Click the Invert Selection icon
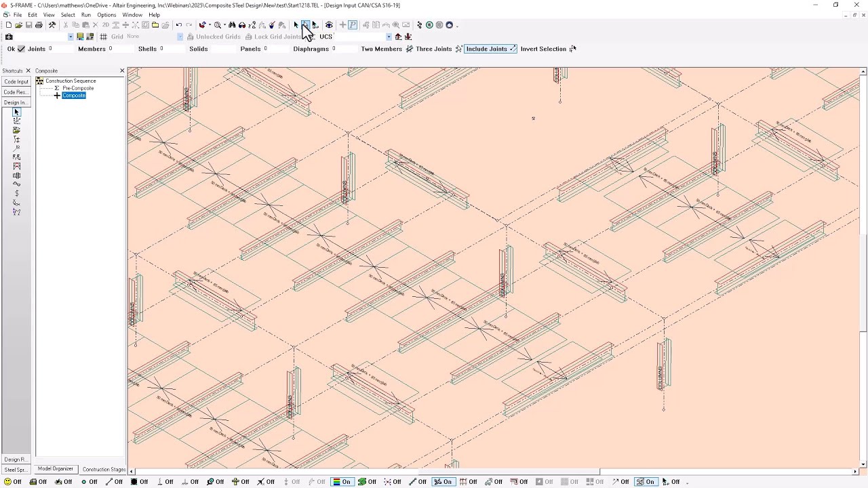 point(572,49)
